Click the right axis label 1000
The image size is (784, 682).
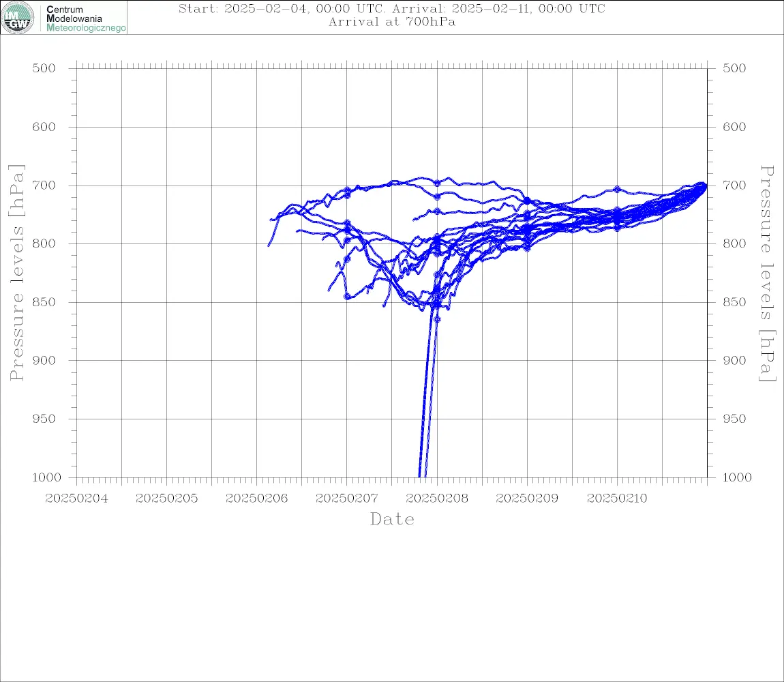point(738,477)
